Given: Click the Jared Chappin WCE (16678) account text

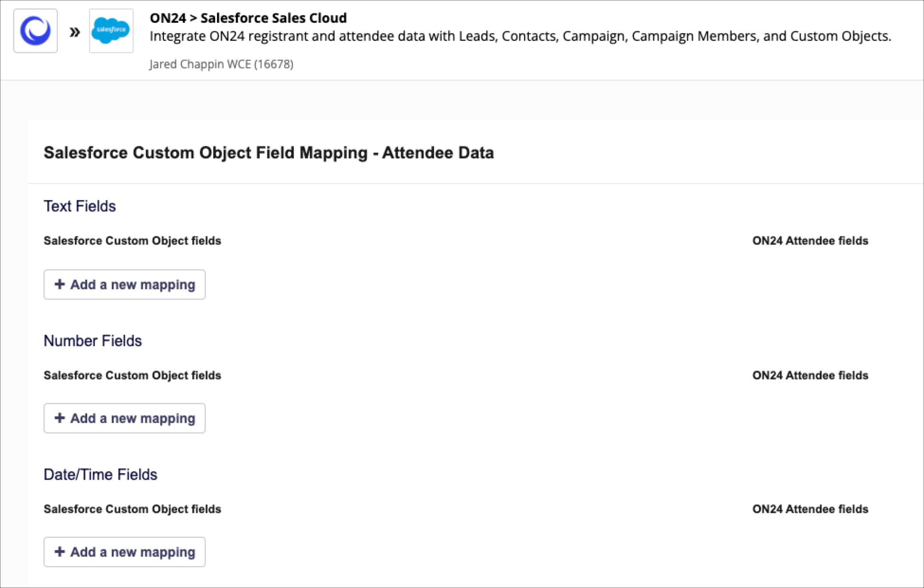Looking at the screenshot, I should click(x=221, y=64).
